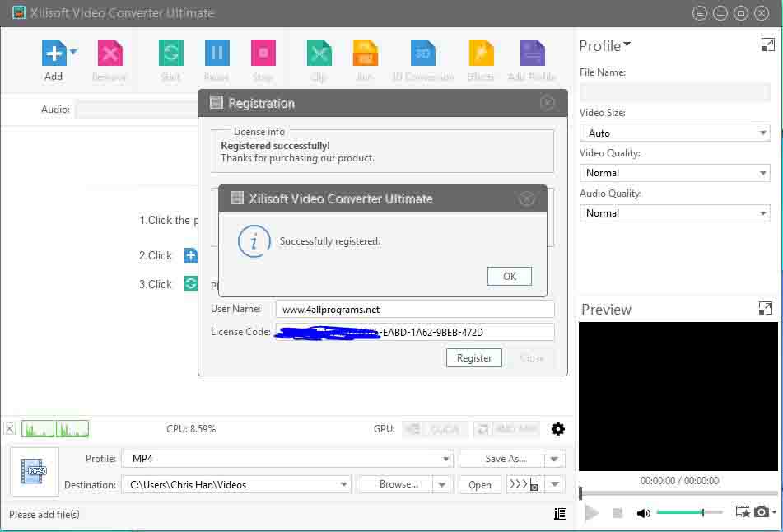Click the Remove toolbar icon
This screenshot has height=532, width=783.
(110, 53)
